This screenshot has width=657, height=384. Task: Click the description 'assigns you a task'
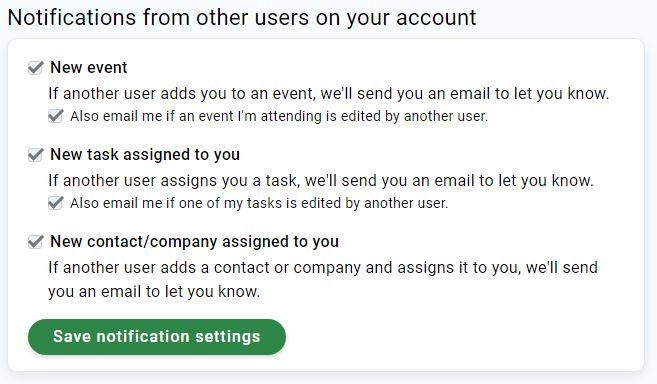click(230, 181)
